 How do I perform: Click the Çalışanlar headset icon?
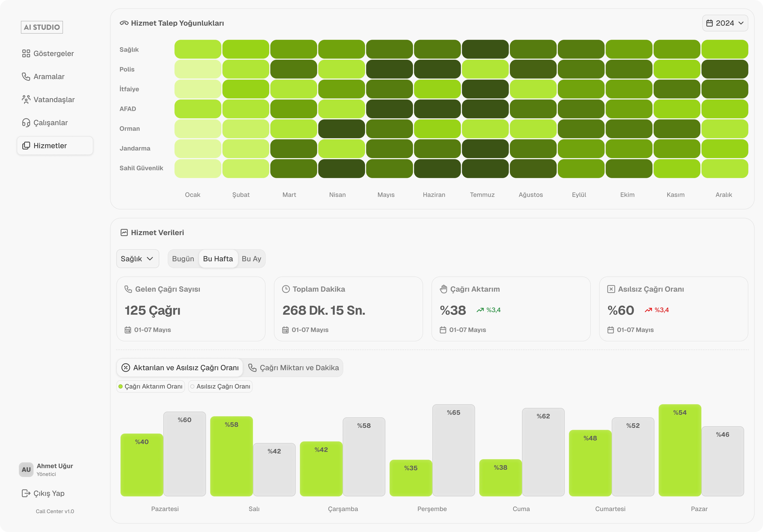[x=26, y=123]
